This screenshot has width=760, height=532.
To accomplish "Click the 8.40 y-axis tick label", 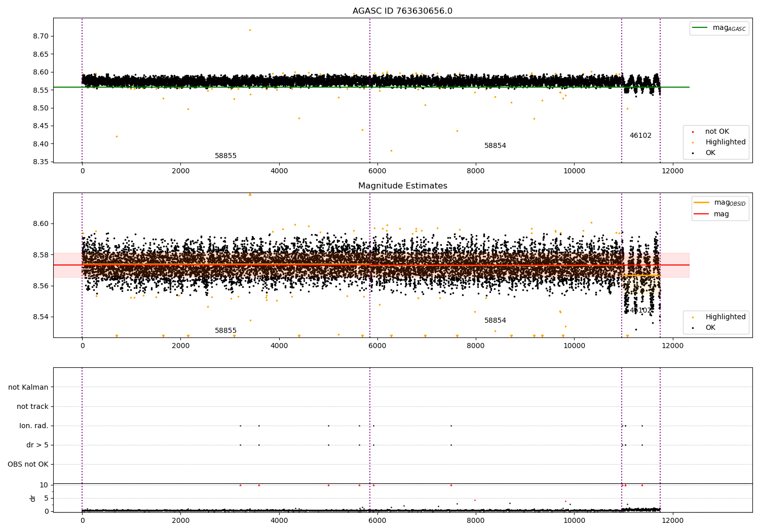I will click(42, 144).
